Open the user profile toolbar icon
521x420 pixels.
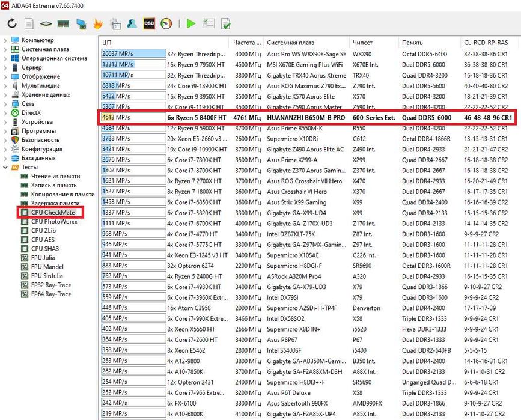click(x=132, y=23)
